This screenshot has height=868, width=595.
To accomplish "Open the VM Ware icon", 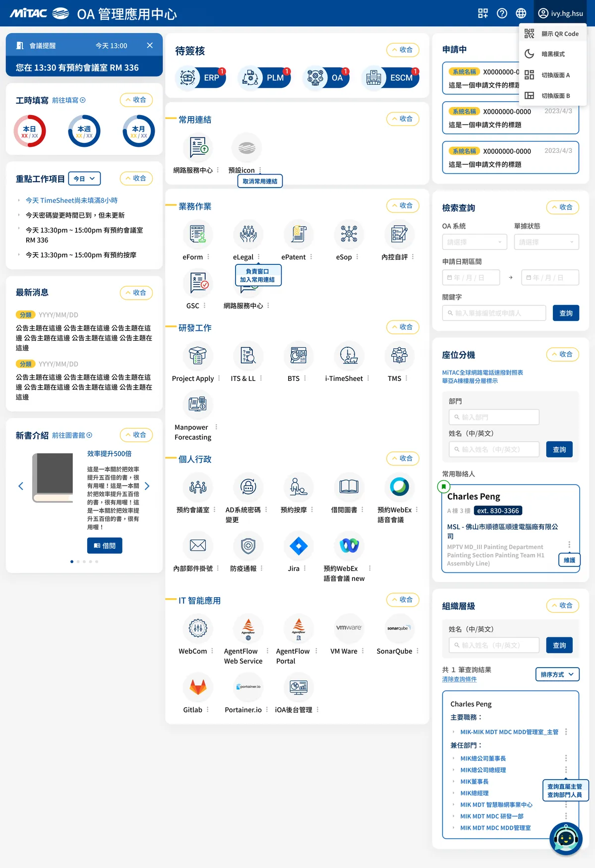I will [x=349, y=629].
